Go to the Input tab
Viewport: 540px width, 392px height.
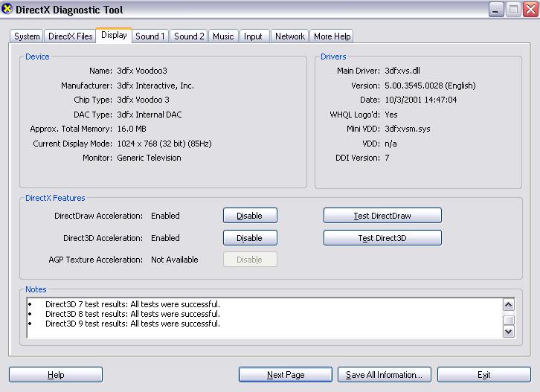click(253, 36)
